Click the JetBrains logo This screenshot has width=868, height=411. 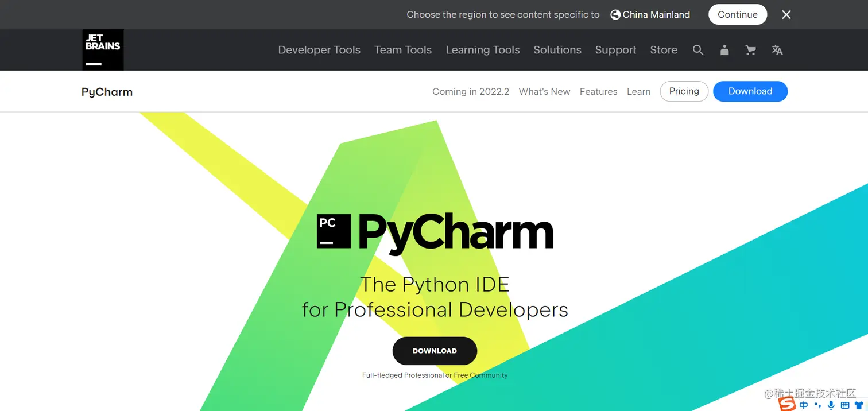(103, 50)
